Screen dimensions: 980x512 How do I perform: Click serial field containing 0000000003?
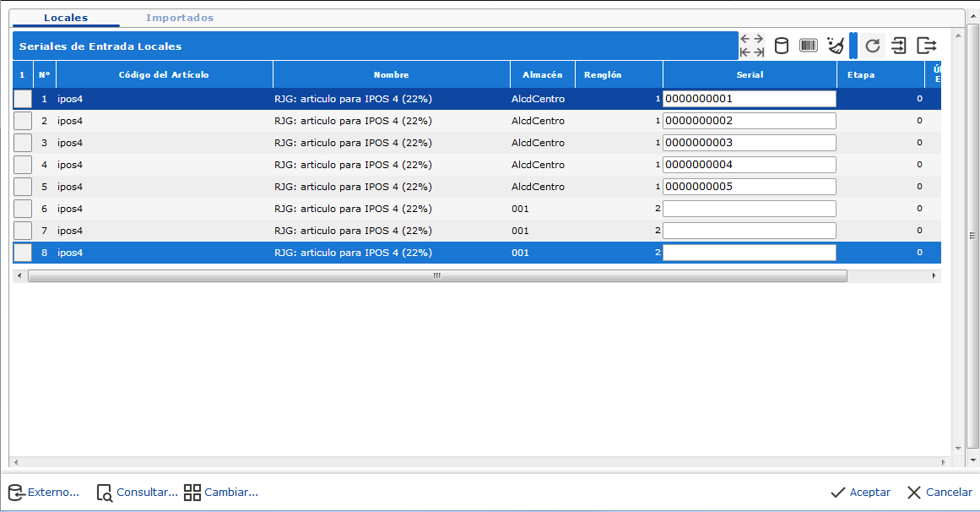750,143
